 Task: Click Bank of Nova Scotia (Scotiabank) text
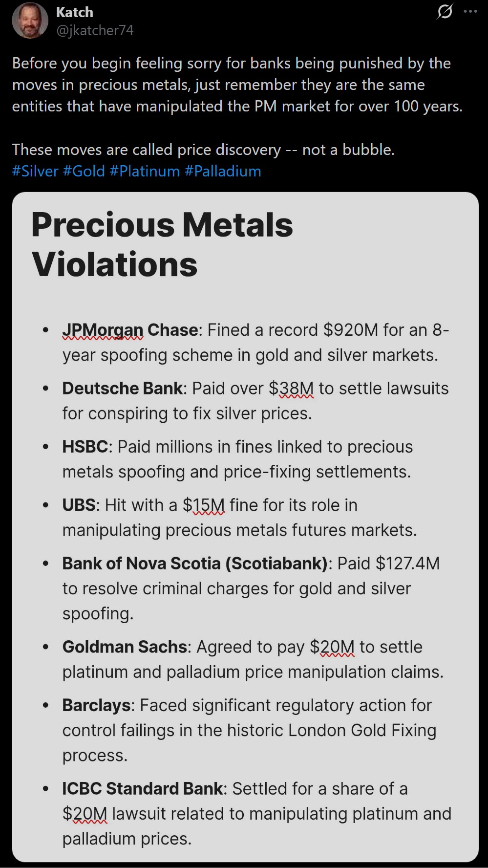[194, 564]
